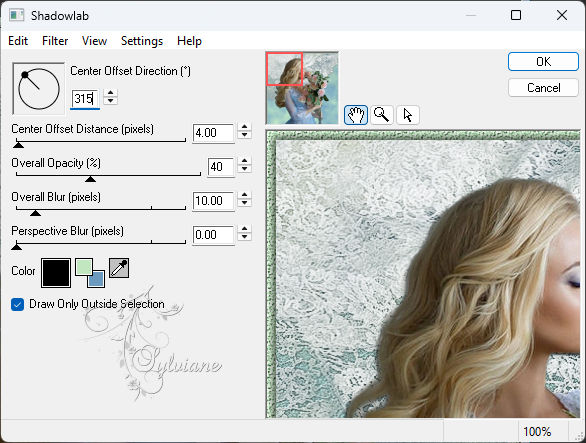The width and height of the screenshot is (586, 443).
Task: Decrease Overall Blur with down arrow
Action: 244,203
